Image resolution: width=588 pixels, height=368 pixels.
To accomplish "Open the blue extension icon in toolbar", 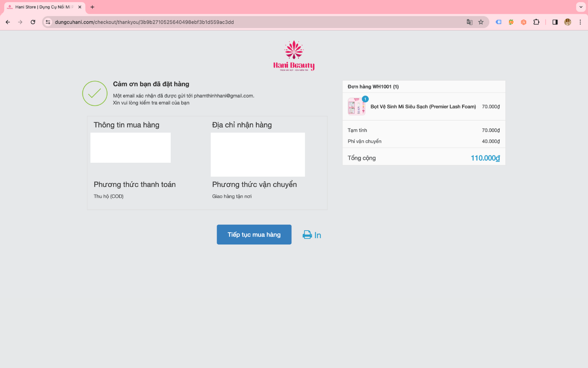I will (499, 22).
